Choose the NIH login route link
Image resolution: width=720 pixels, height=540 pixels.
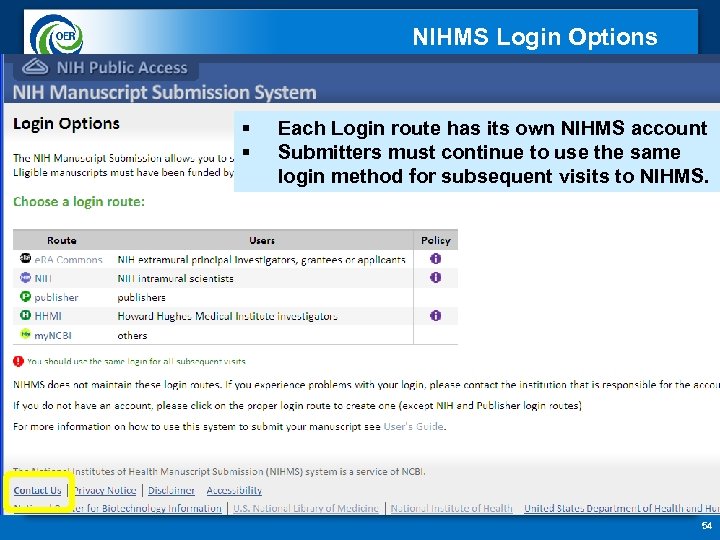click(x=42, y=278)
